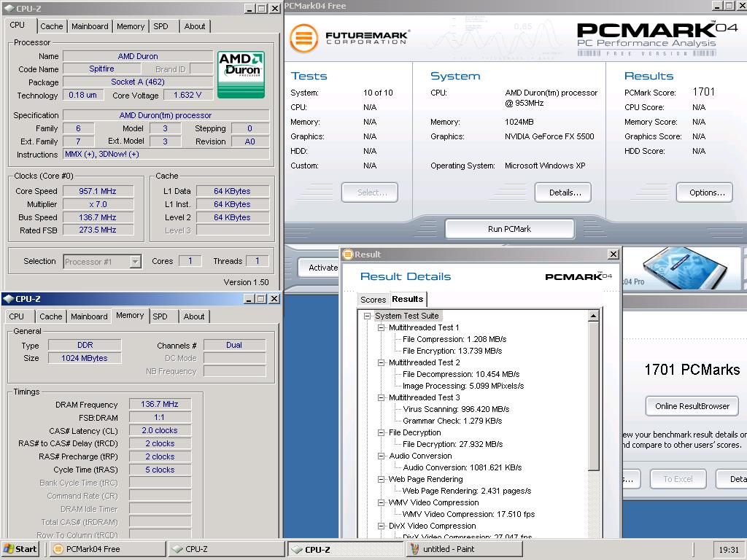Click the Futuremark orange logo icon
Viewport: 747px width, 560px height.
pyautogui.click(x=304, y=38)
